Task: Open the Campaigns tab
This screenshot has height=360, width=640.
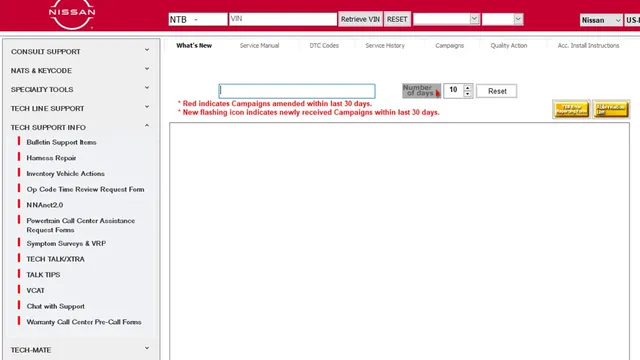Action: (449, 45)
